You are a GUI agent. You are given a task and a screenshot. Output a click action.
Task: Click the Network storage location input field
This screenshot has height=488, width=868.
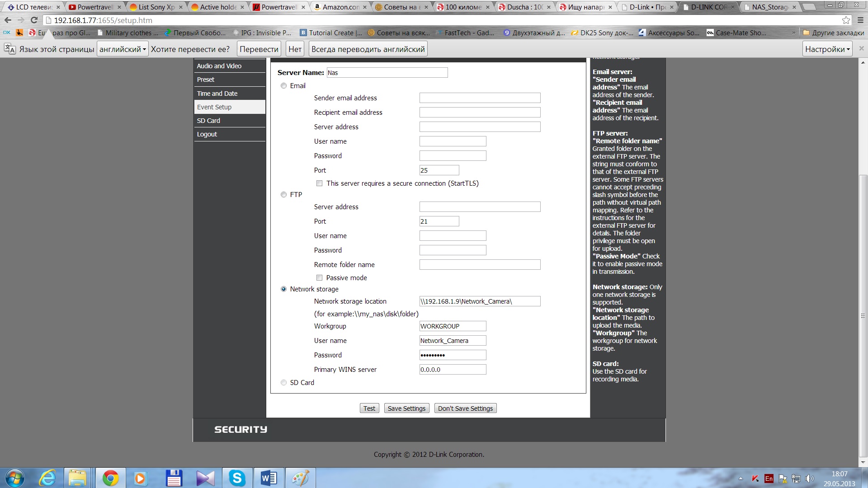(479, 301)
